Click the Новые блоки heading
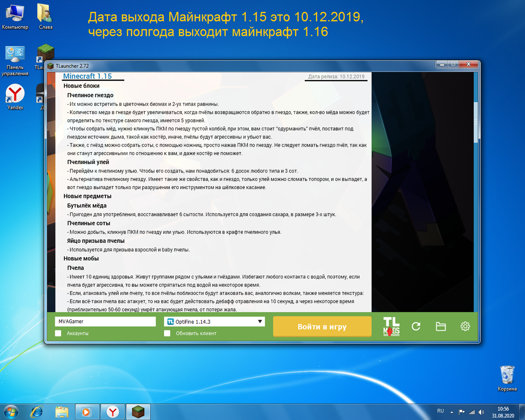The width and height of the screenshot is (525, 420). pos(81,86)
